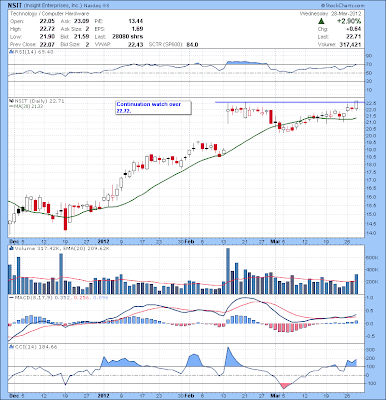Click the Wednesday 28-Mar-2012 date
Screen dimensions: 386x400
pyautogui.click(x=332, y=14)
